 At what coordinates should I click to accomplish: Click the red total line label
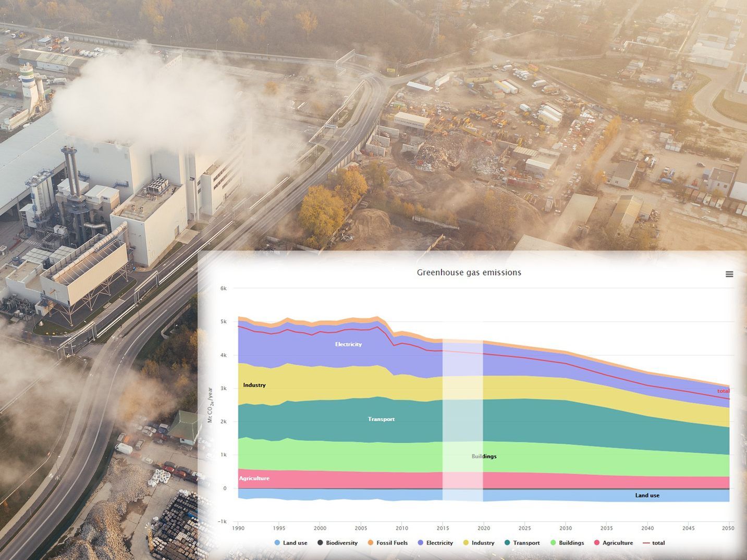(x=723, y=391)
